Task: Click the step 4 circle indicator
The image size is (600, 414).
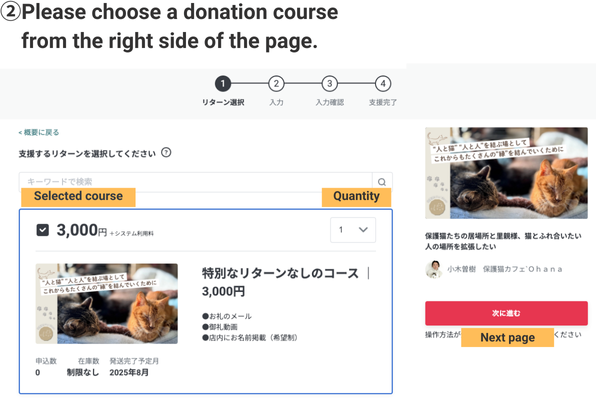Action: coord(383,84)
